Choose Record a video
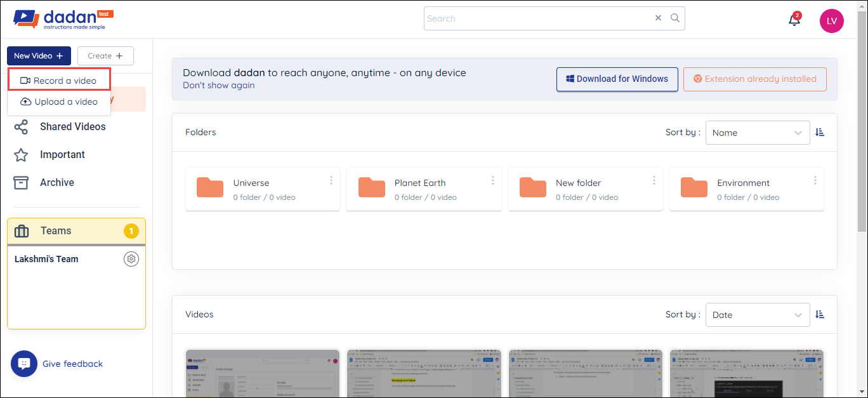868x398 pixels. (x=60, y=81)
